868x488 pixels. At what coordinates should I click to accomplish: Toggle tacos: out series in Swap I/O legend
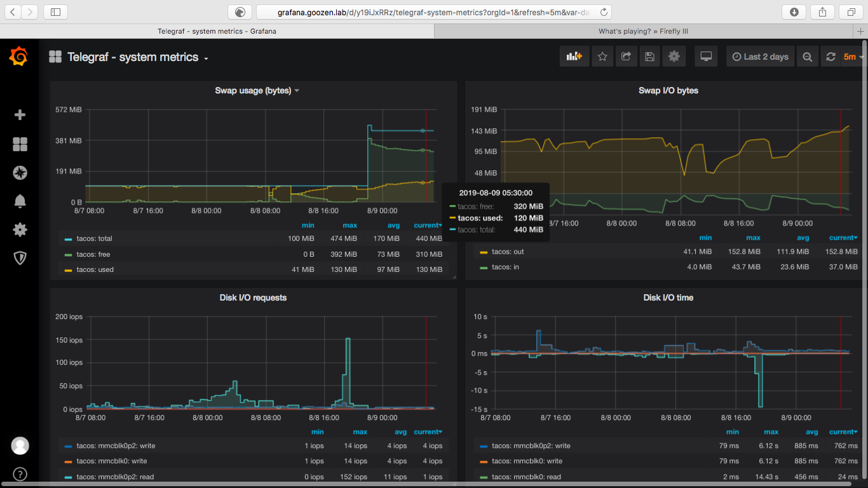point(508,252)
